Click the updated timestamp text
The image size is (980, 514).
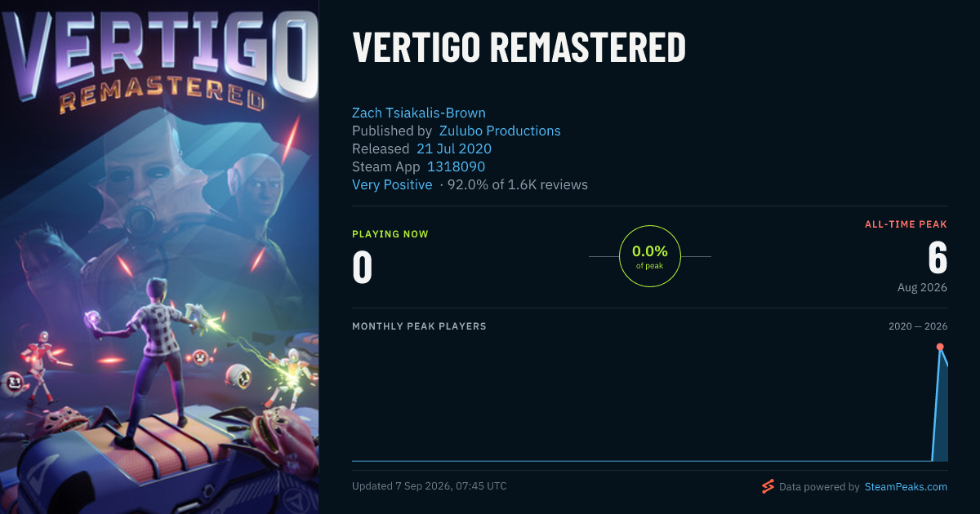pos(430,486)
